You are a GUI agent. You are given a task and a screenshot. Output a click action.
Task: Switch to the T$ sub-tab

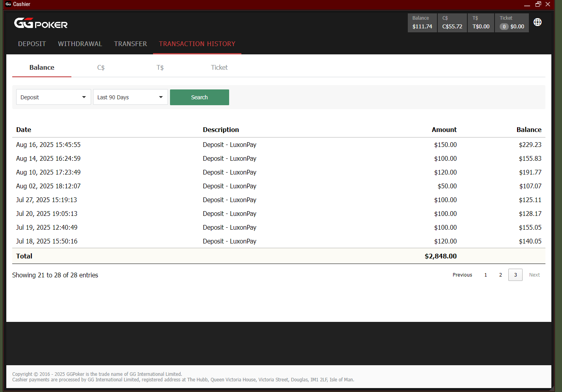[160, 67]
